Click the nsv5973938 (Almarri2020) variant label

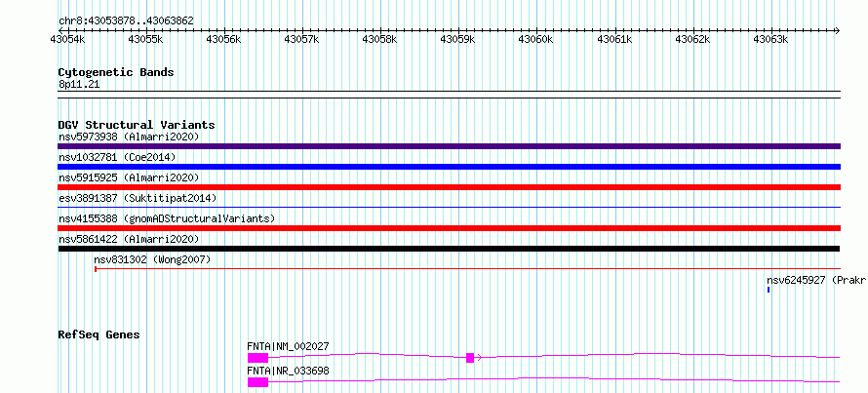pos(129,137)
